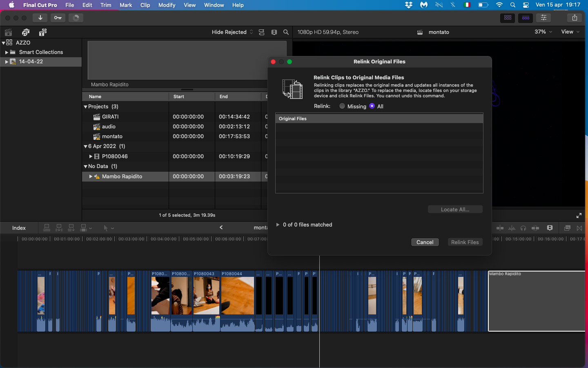Open the Share export button
This screenshot has height=368, width=588.
click(575, 18)
